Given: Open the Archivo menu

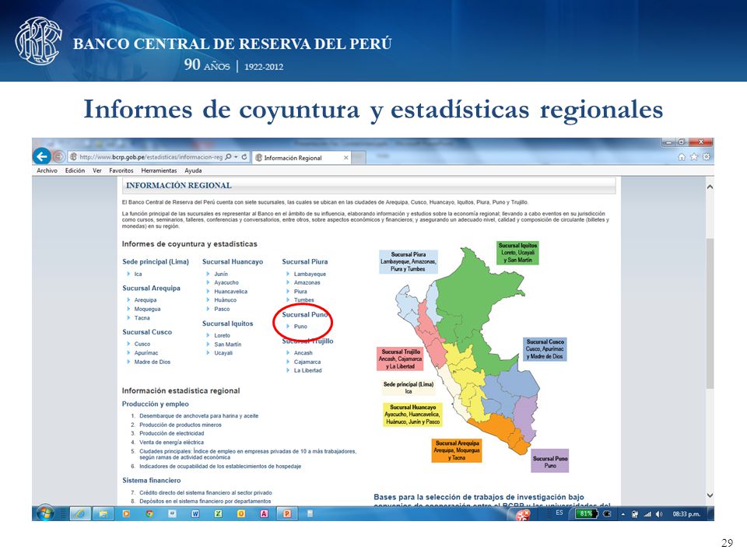Looking at the screenshot, I should tap(47, 170).
